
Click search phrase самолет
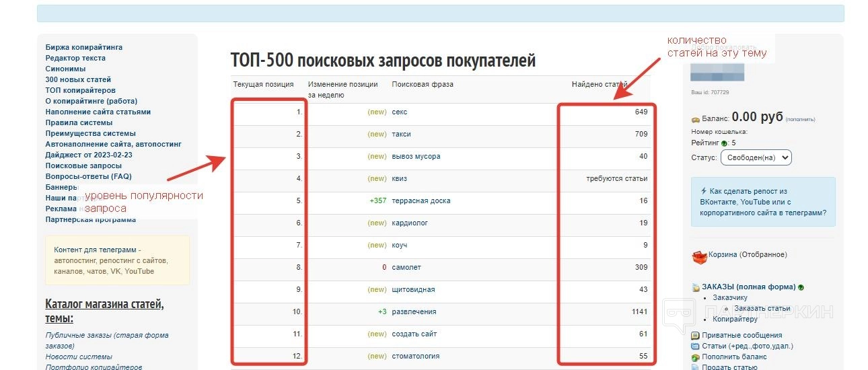coord(406,268)
